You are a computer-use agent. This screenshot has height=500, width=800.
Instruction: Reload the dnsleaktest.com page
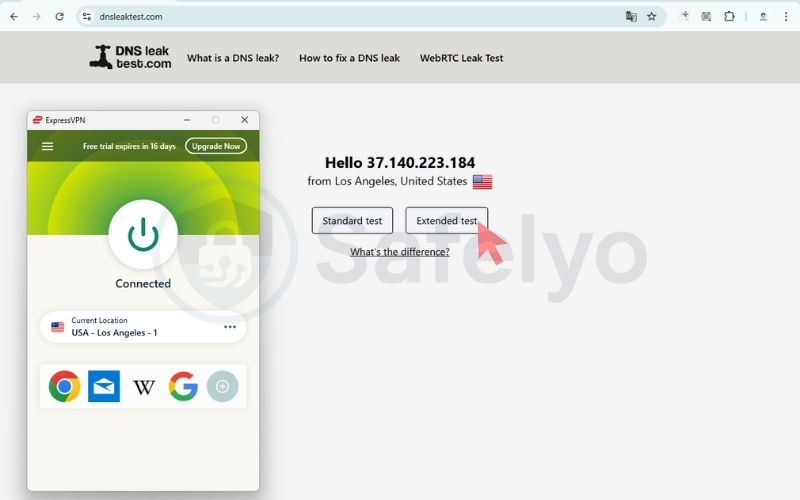click(x=60, y=16)
